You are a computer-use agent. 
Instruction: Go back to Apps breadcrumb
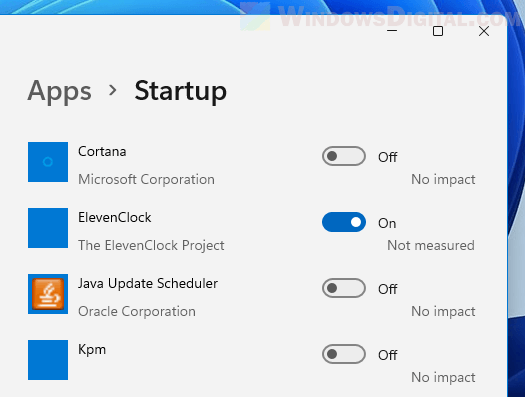coord(60,91)
